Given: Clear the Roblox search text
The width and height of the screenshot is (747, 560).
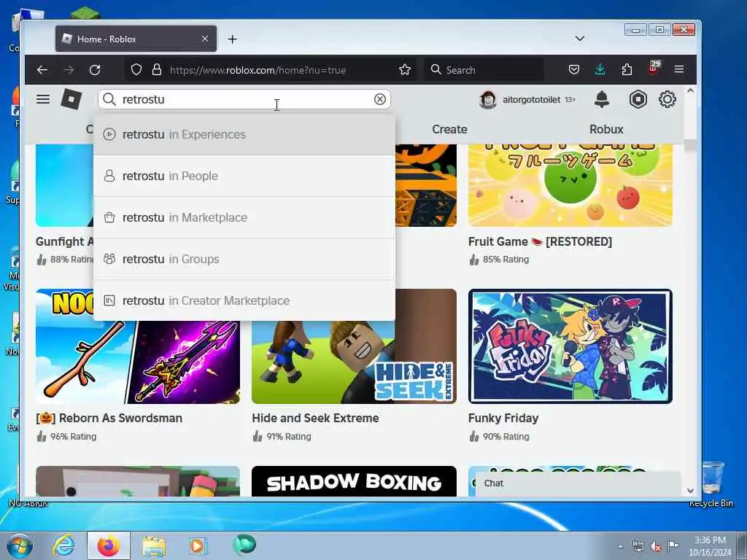Looking at the screenshot, I should [x=379, y=99].
